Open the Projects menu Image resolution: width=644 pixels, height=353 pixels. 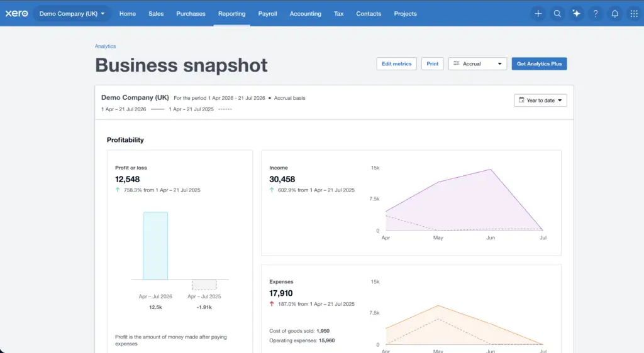click(x=405, y=14)
